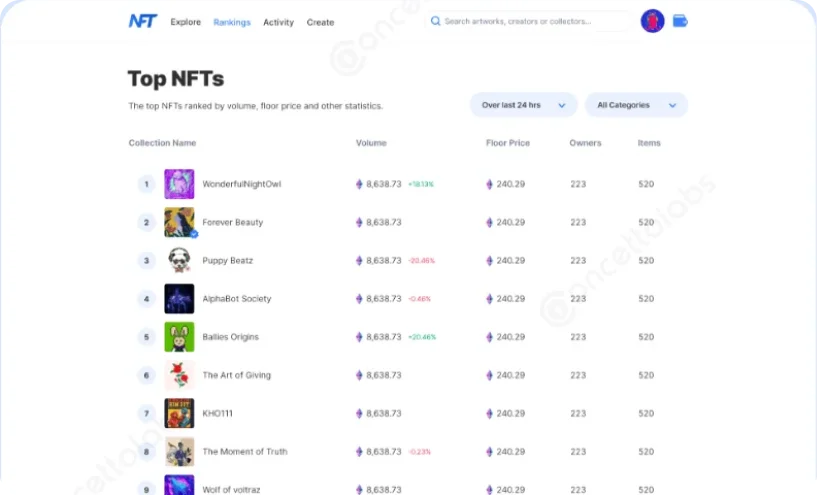Screen dimensions: 817x495
Task: Click the Ballies Origins bunny icon
Action: (179, 337)
